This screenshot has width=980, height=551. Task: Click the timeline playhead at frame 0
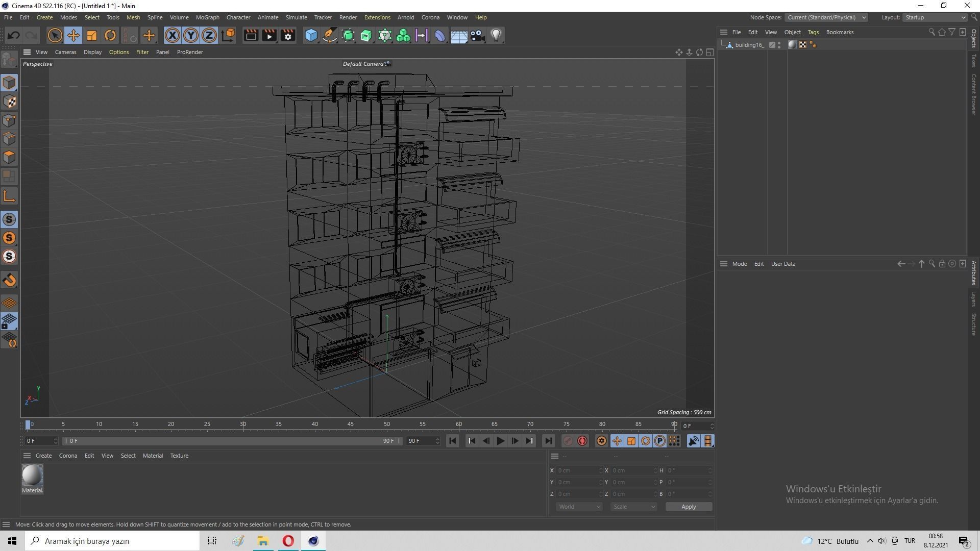click(x=28, y=424)
